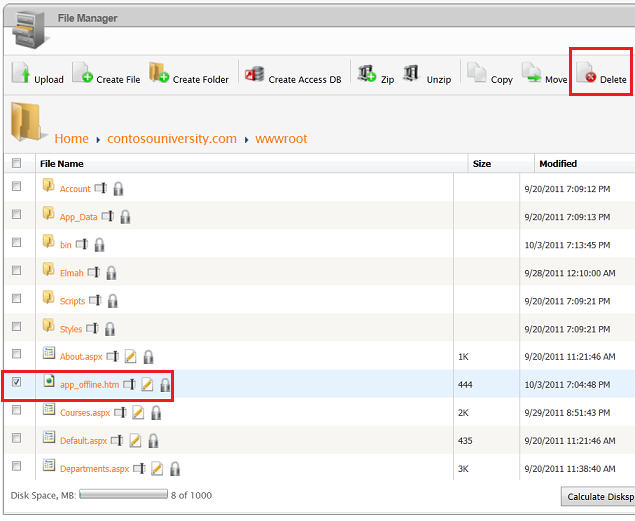Click edit pencil icon for app_offline.htm
This screenshot has height=521, width=635.
pos(147,384)
